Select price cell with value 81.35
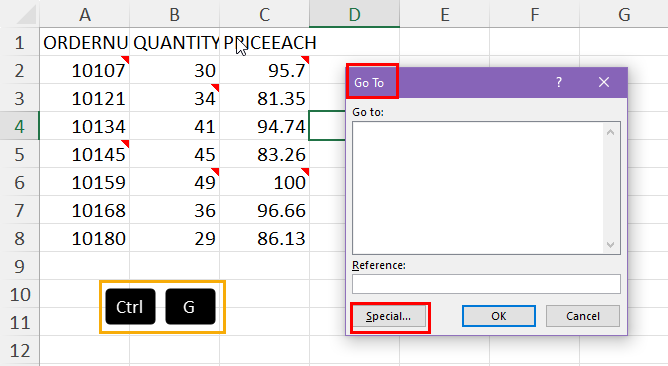This screenshot has height=366, width=668. tap(265, 98)
